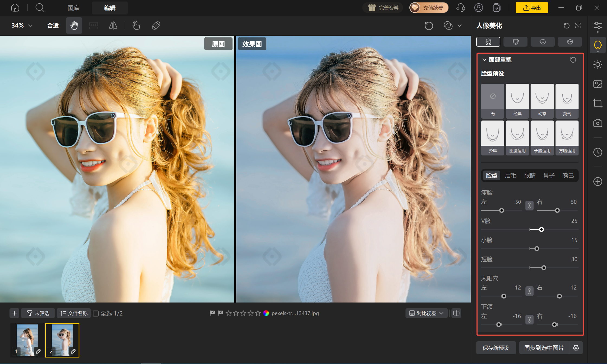Click the 同步到选中图片 button

544,348
